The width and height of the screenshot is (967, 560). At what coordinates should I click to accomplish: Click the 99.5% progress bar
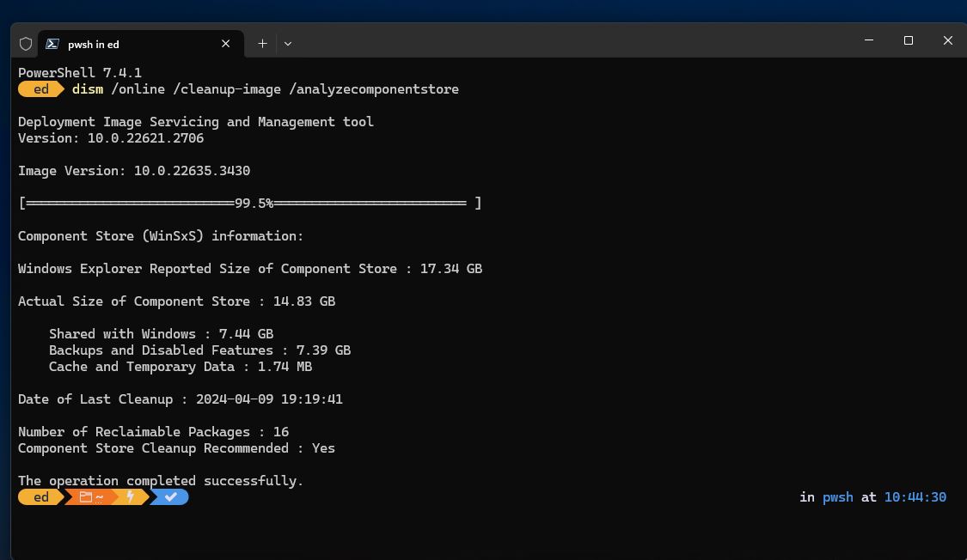[250, 204]
